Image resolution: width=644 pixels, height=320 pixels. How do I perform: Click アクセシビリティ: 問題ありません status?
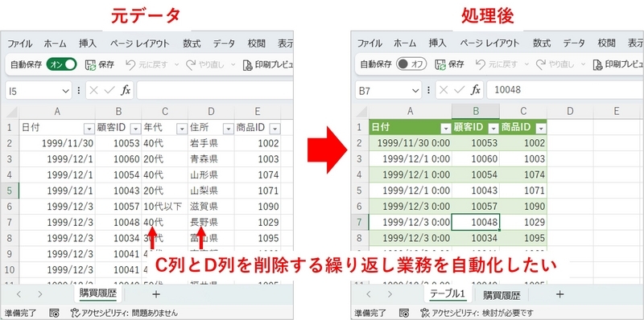(x=124, y=313)
